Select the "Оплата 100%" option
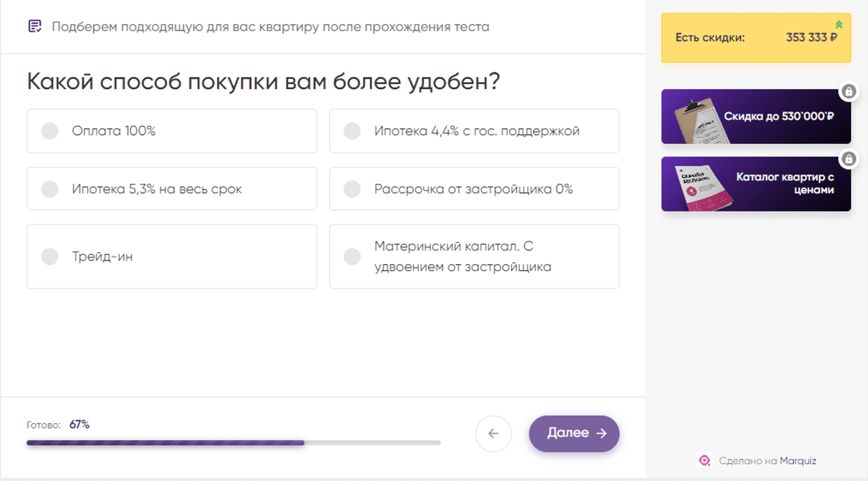 [x=172, y=131]
